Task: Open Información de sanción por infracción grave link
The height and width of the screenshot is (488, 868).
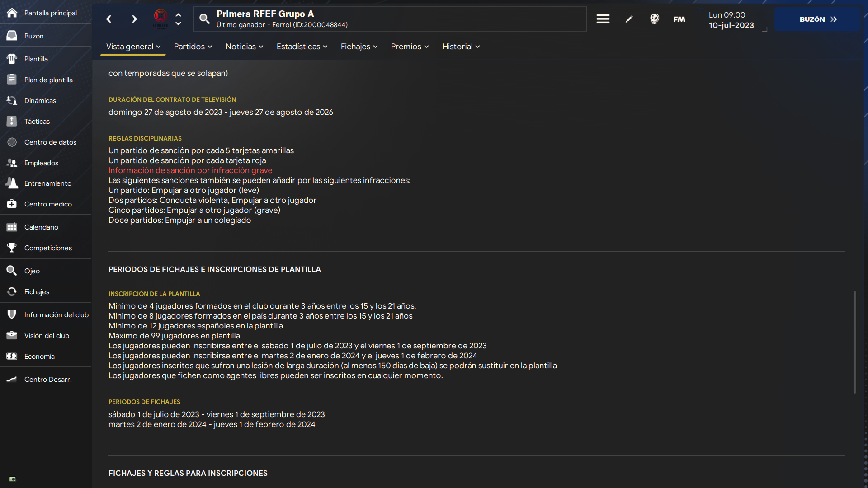Action: tap(190, 170)
